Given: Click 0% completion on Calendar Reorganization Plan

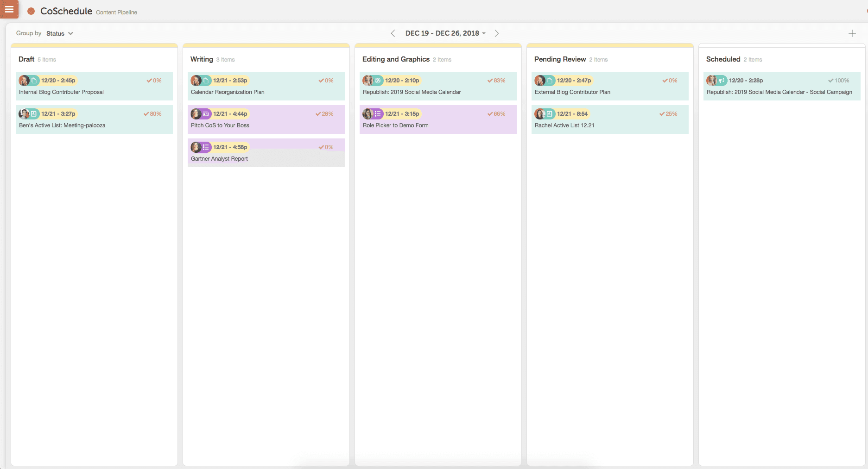Looking at the screenshot, I should coord(326,81).
